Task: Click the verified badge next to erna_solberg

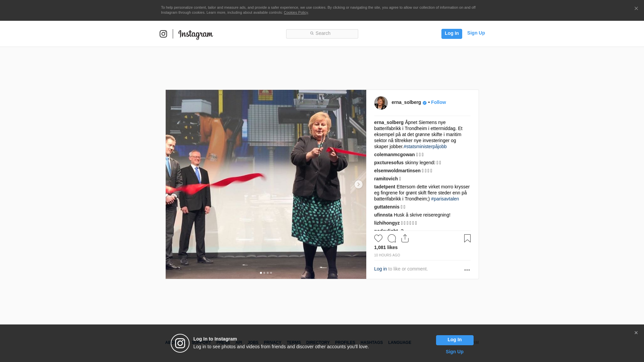Action: (425, 103)
